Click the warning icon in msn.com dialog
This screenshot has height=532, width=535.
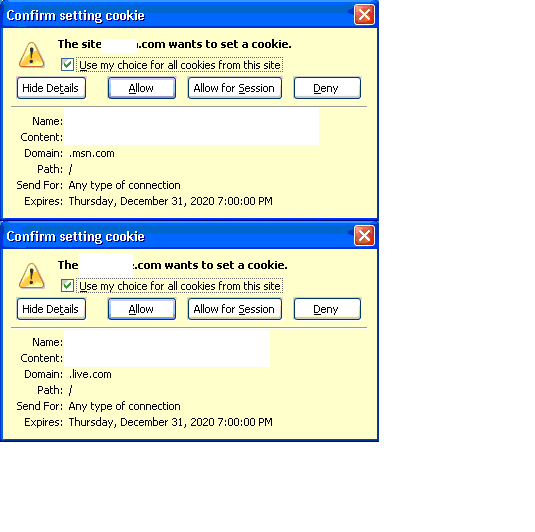(31, 55)
